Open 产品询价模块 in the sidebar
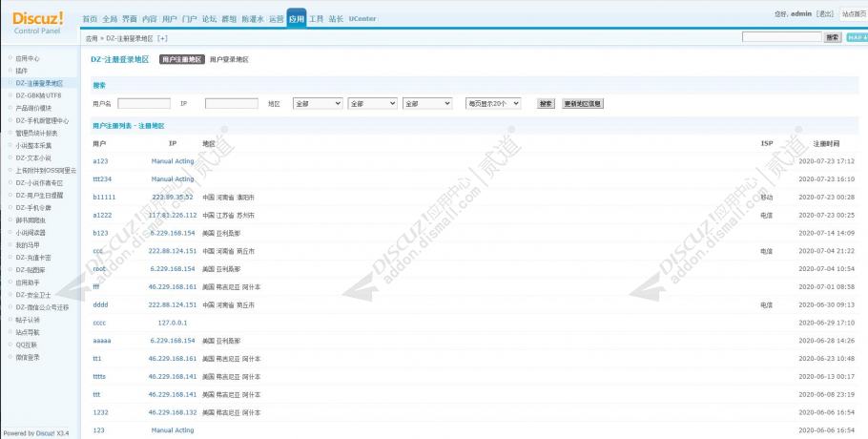 coord(33,108)
